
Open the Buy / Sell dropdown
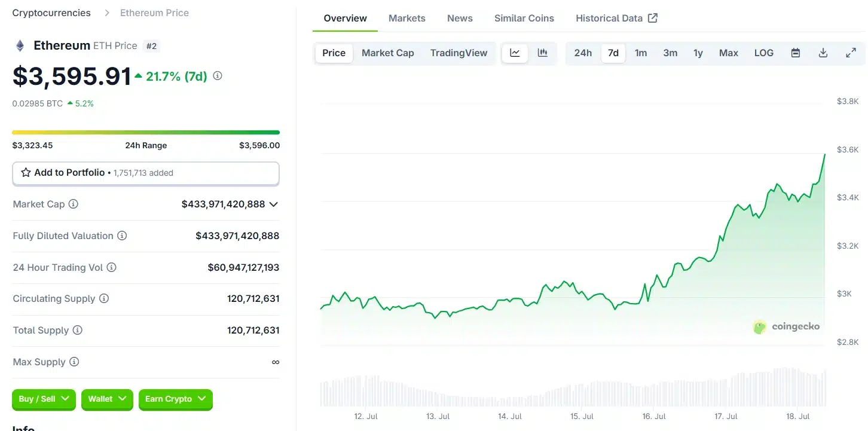click(x=44, y=399)
